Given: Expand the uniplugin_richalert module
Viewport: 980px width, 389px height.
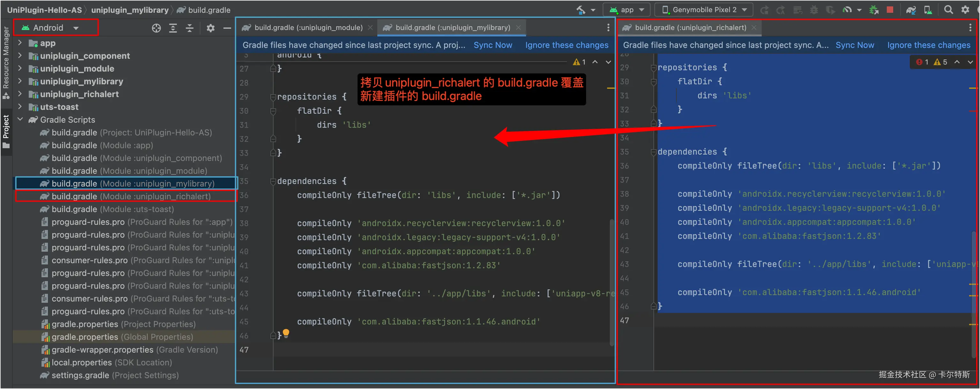Looking at the screenshot, I should pyautogui.click(x=20, y=94).
